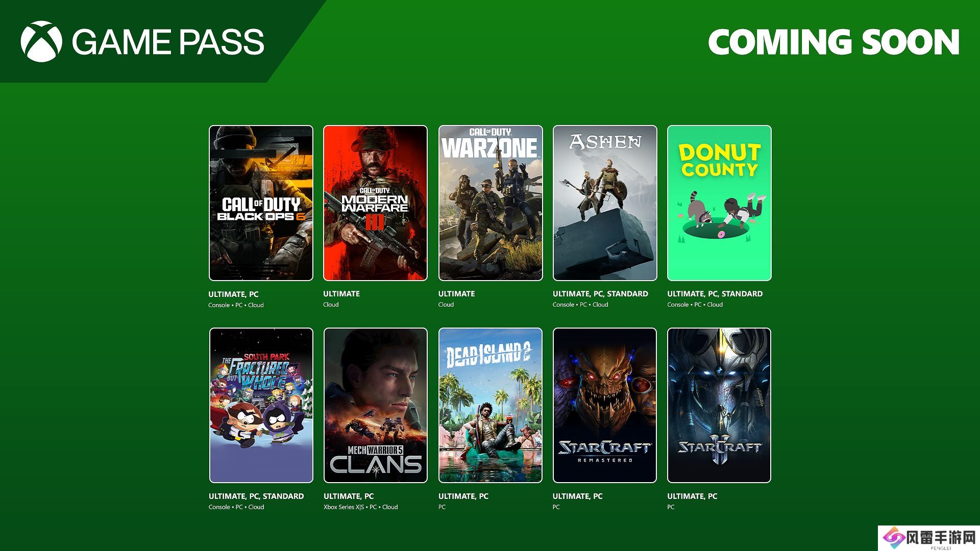Select the StarCraft Remastered cover

click(605, 405)
